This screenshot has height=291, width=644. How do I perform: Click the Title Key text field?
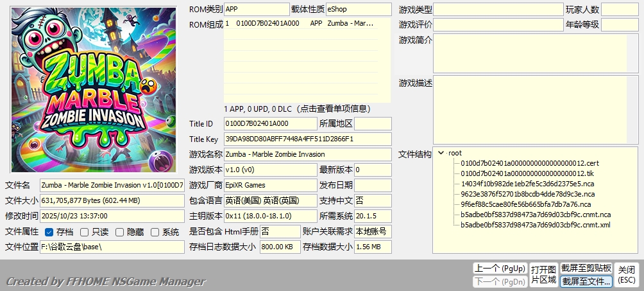click(308, 139)
